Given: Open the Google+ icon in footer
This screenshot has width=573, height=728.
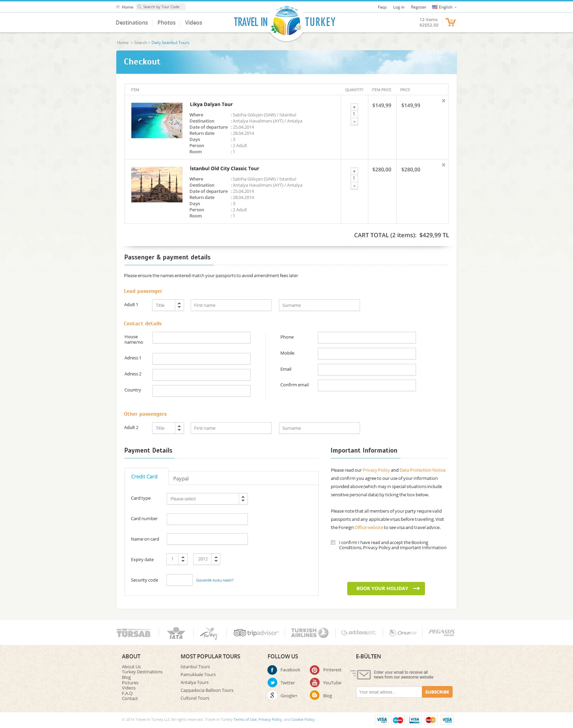Looking at the screenshot, I should coord(272,695).
